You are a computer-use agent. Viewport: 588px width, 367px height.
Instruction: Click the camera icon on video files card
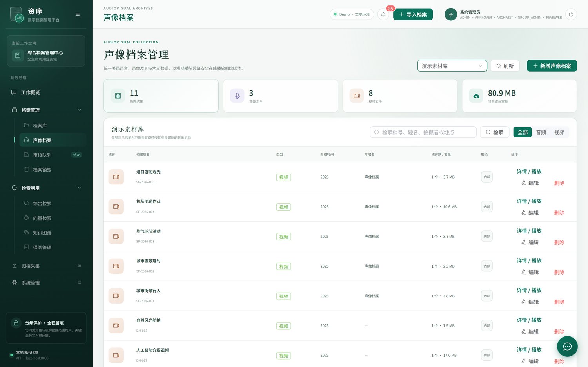pos(357,96)
